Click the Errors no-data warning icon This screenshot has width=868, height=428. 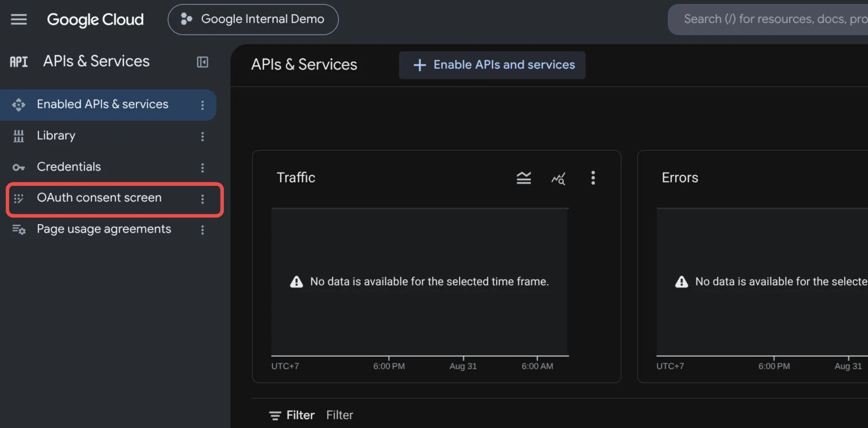point(682,282)
